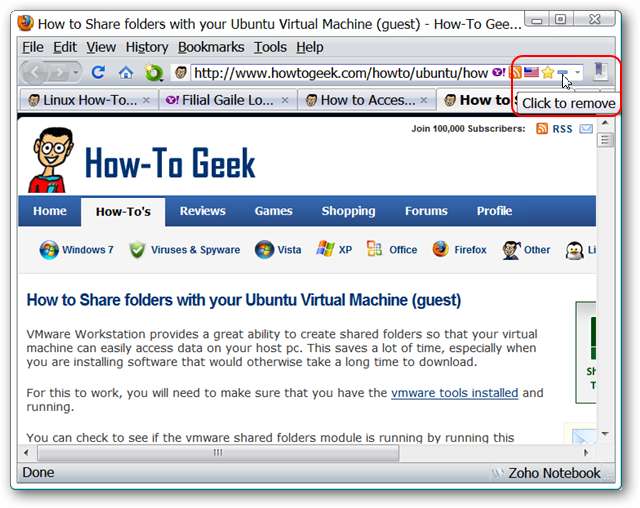Open Shopping in site navigation
This screenshot has width=640, height=508.
[x=348, y=211]
